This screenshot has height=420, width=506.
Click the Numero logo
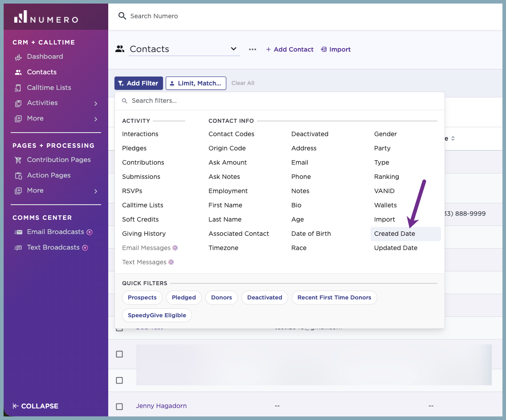pyautogui.click(x=46, y=17)
